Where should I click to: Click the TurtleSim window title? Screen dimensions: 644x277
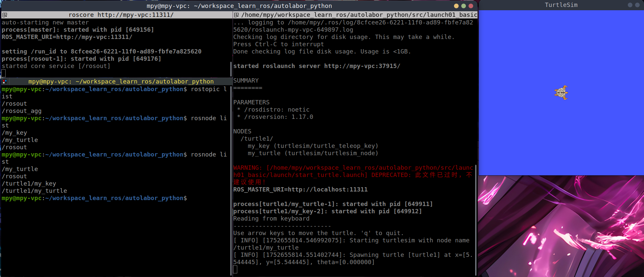click(x=561, y=5)
